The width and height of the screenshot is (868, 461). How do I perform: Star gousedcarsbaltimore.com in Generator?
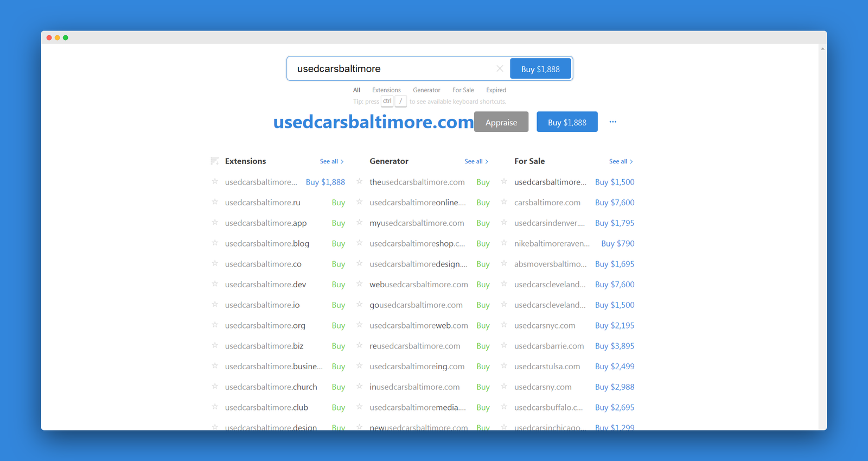(359, 305)
